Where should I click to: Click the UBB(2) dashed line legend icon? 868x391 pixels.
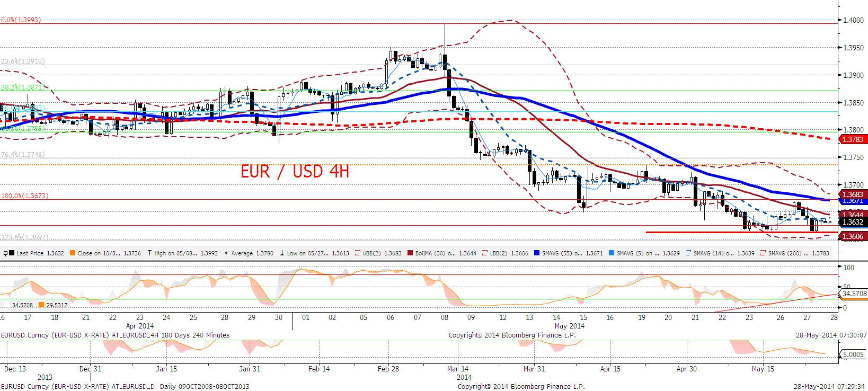pos(357,253)
